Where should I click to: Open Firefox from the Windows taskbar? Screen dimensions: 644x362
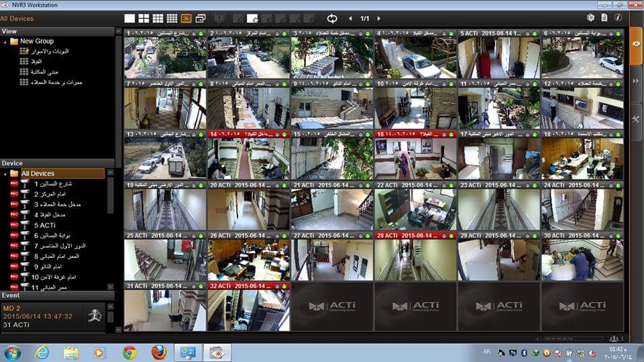click(x=158, y=352)
